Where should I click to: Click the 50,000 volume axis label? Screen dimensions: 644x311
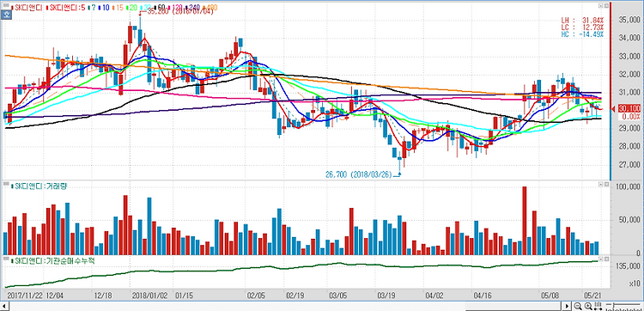630,220
